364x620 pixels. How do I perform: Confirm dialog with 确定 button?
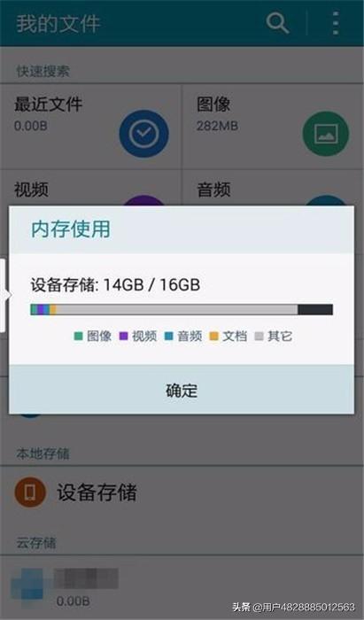point(182,390)
